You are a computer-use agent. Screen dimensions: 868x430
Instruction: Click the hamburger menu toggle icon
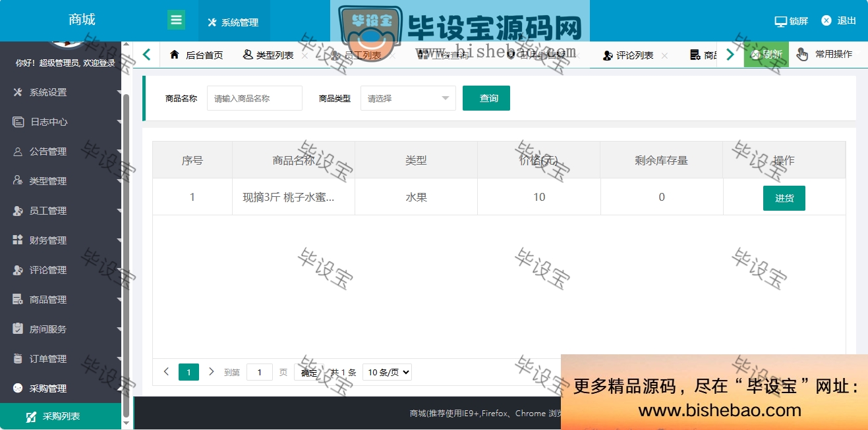176,20
